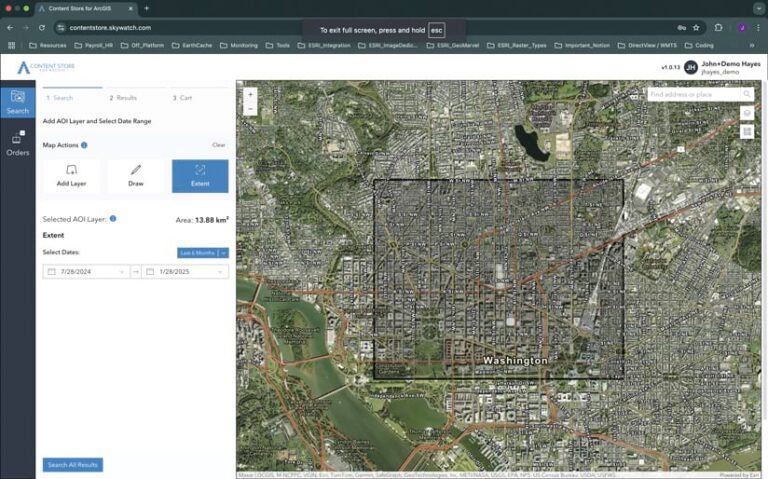
Task: Open a new browser tab
Action: (x=146, y=8)
